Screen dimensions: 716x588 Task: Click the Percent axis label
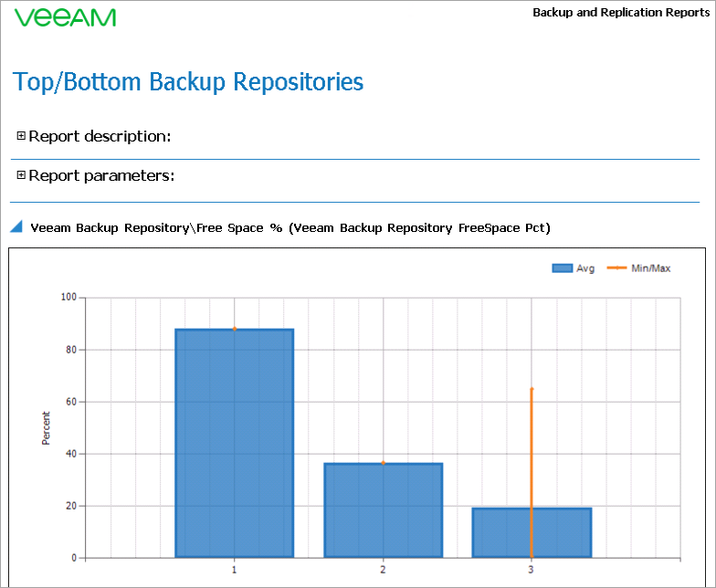(x=46, y=427)
